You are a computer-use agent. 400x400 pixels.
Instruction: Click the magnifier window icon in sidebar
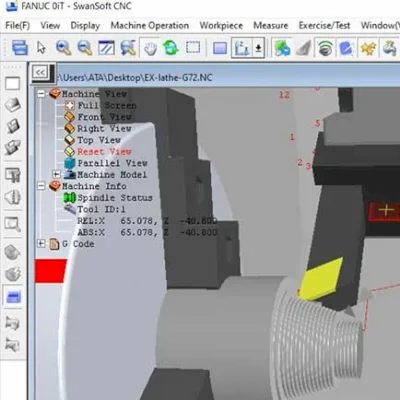tap(13, 224)
